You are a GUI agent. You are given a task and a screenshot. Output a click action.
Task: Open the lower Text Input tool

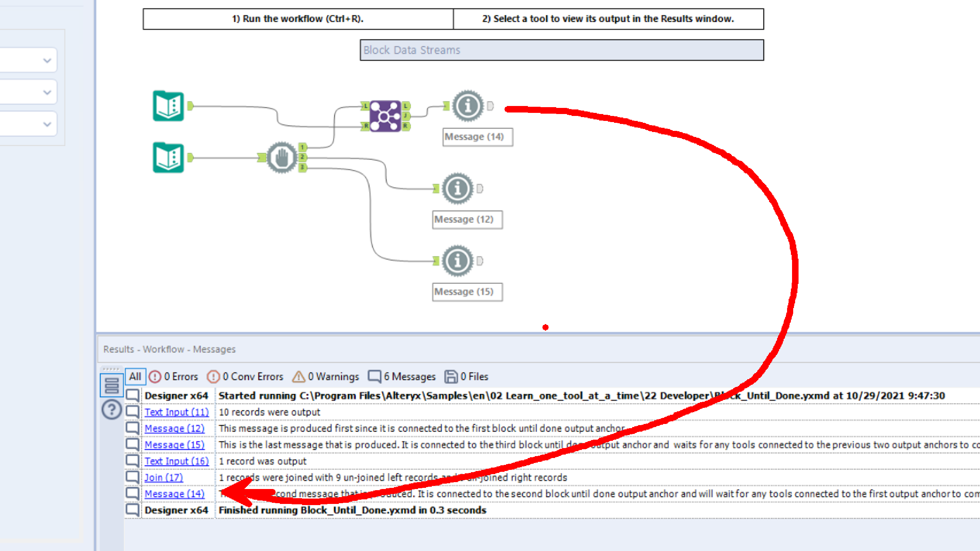[168, 158]
